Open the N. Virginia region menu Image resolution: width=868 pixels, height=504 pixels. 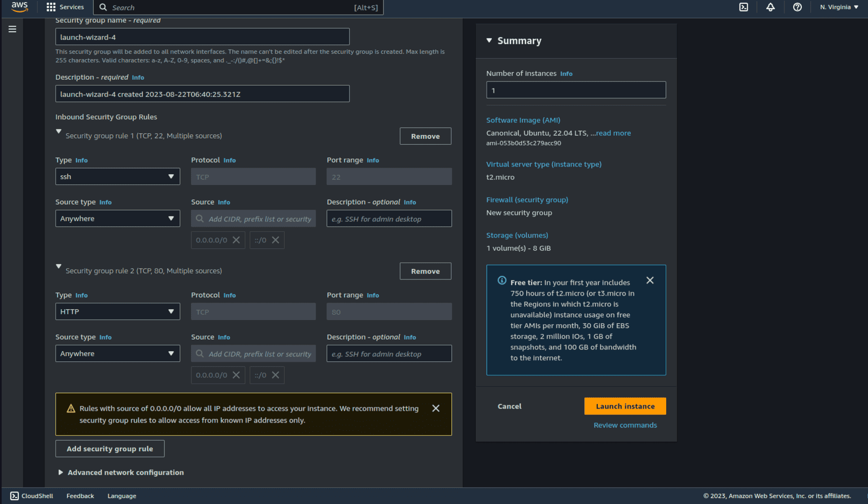point(839,7)
